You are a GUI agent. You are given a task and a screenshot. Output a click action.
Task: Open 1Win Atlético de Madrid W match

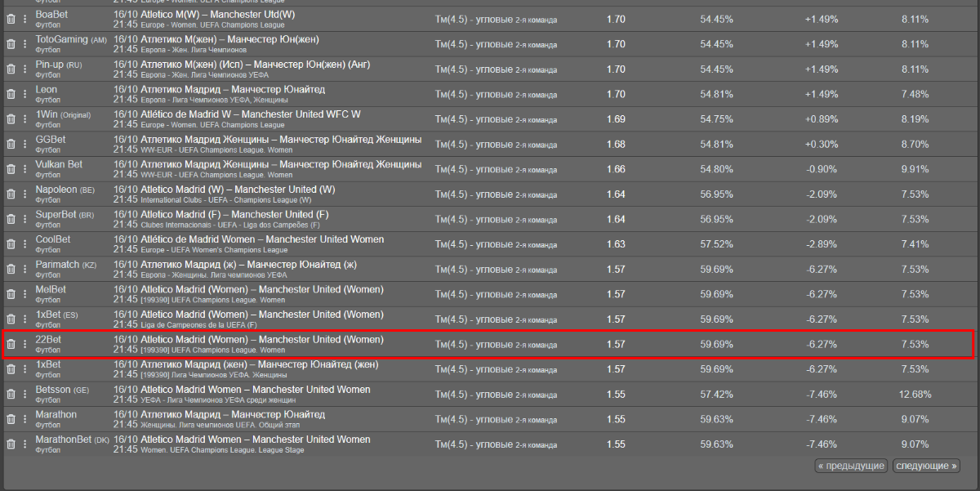(237, 114)
